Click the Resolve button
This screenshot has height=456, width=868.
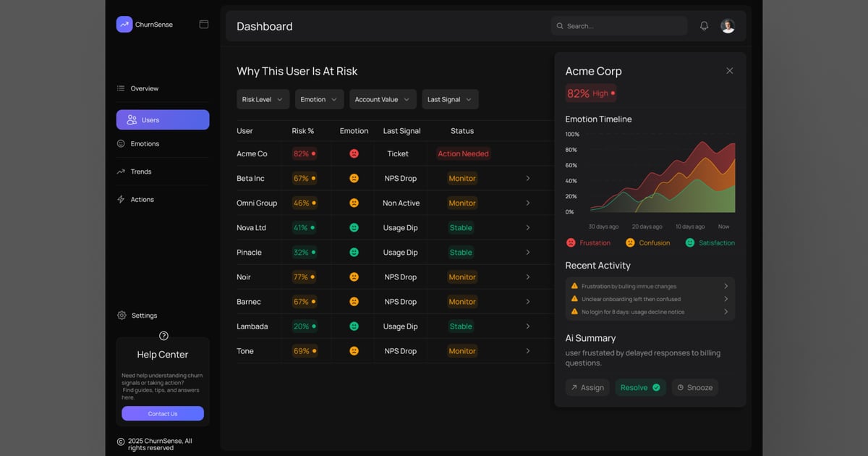click(x=641, y=387)
